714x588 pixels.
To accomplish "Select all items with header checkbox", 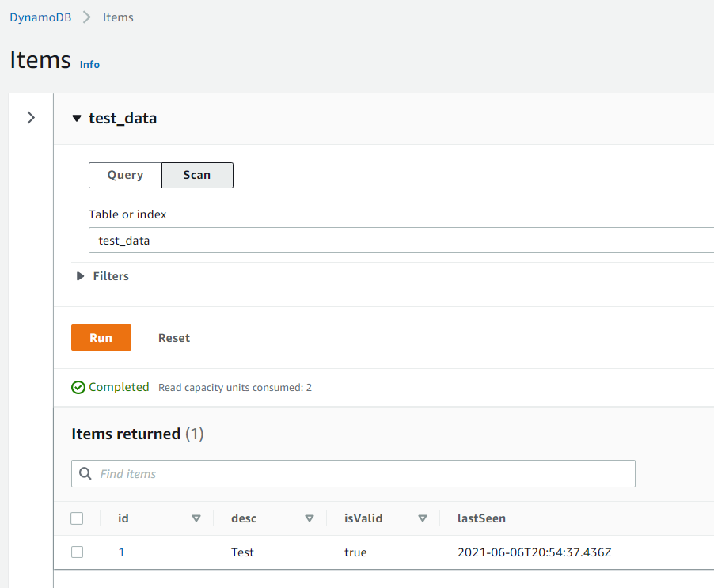I will click(x=77, y=518).
